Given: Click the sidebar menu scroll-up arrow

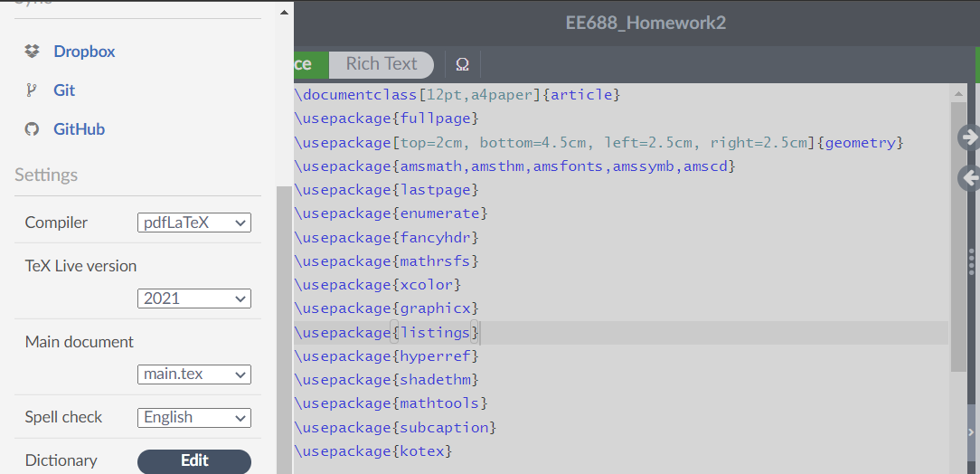Looking at the screenshot, I should 285,12.
